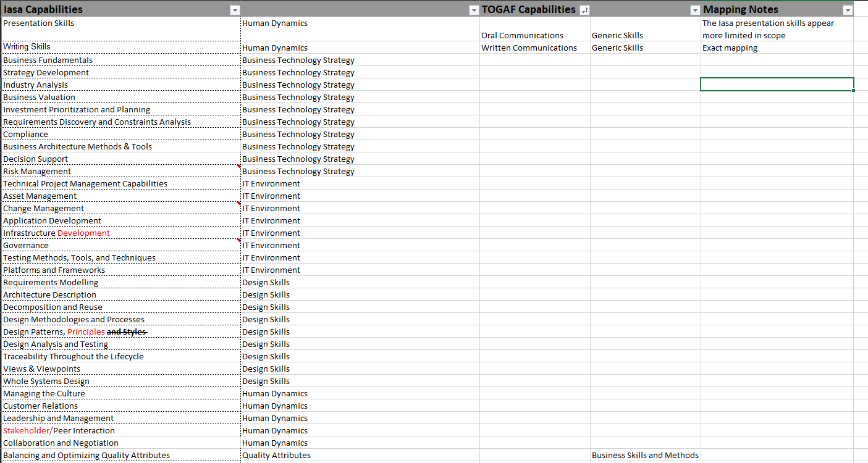Screen dimensions: 868x463
Task: Select Business Technology Strategy in Compliance row
Action: [360, 134]
